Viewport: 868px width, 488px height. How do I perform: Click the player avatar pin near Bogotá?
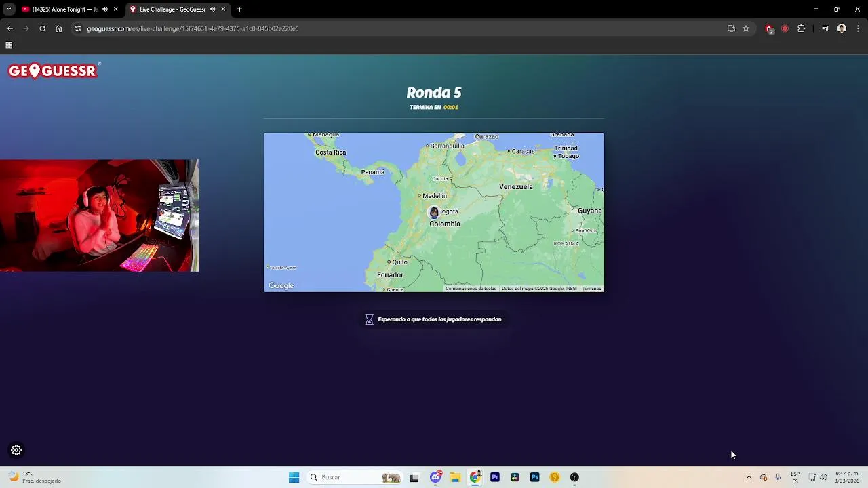pyautogui.click(x=434, y=213)
